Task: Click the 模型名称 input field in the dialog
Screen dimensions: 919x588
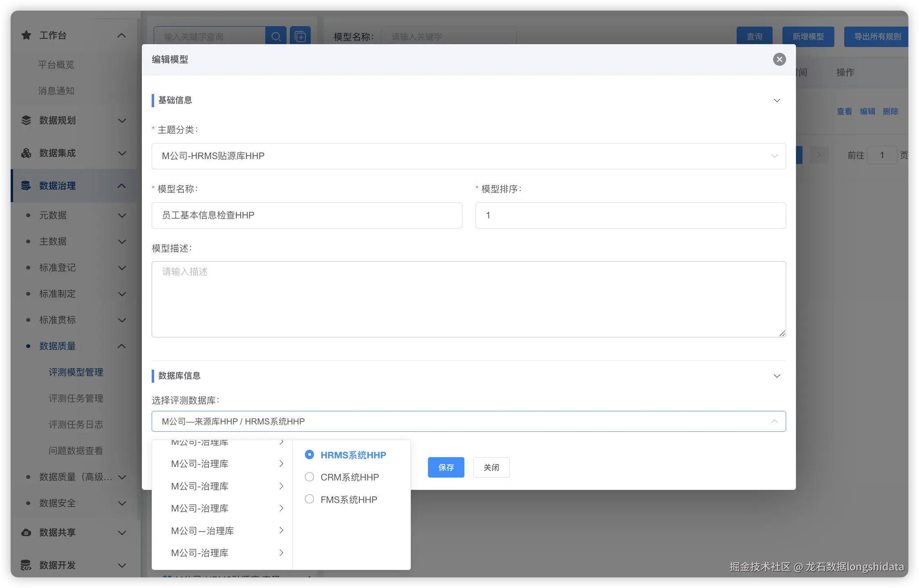Action: click(x=307, y=215)
